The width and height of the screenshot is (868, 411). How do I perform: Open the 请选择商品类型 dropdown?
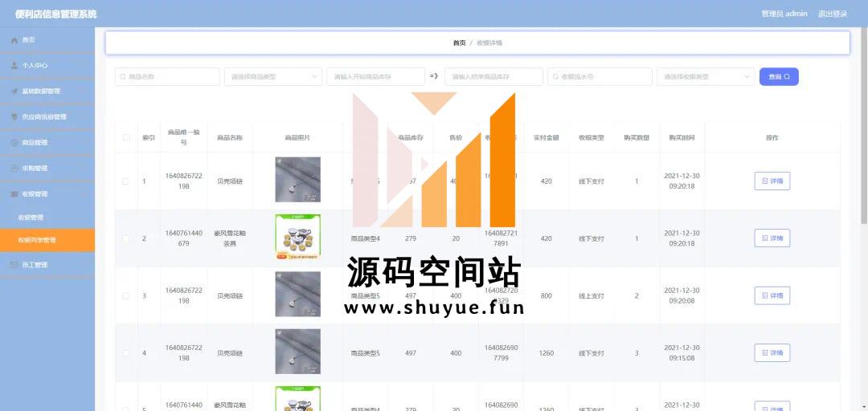(x=273, y=77)
